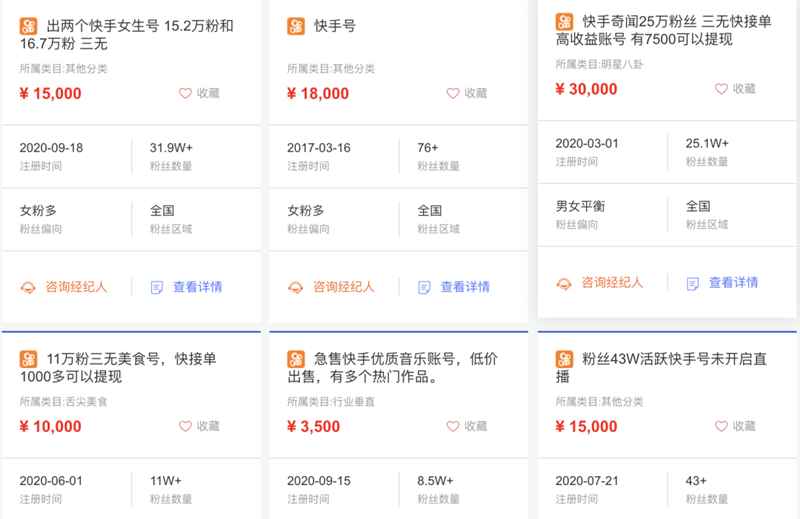Favorite the ¥15,000 粉丝43W listing
This screenshot has width=800, height=519.
pos(735,425)
